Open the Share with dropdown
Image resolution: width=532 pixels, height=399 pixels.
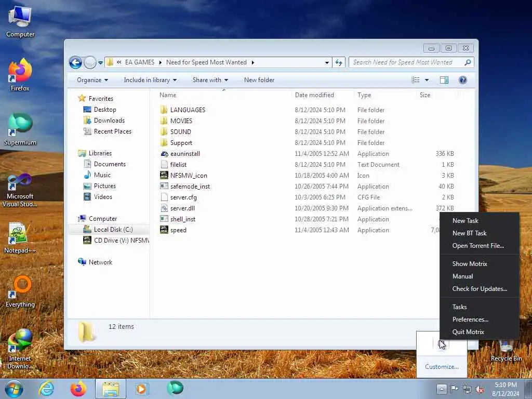click(x=210, y=80)
